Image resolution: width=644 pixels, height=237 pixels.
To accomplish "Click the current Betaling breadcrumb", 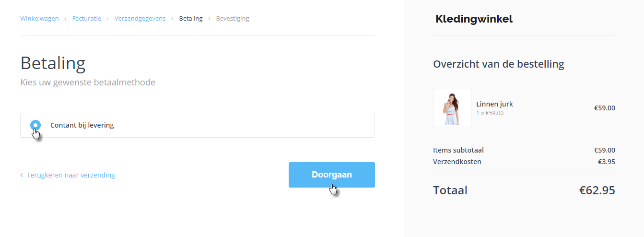I will [x=191, y=19].
